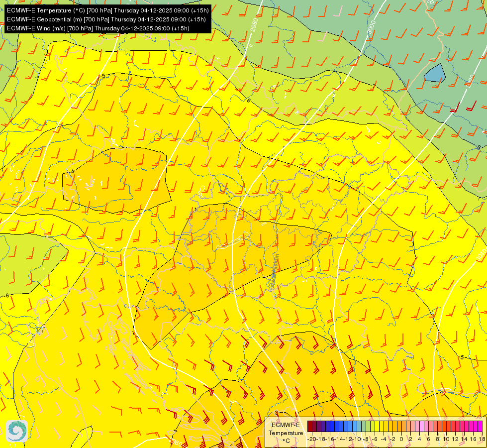Select the ECMWF-E Geopotential 700 hPa title line
Viewport: 487px width, 448px height.
[x=106, y=19]
